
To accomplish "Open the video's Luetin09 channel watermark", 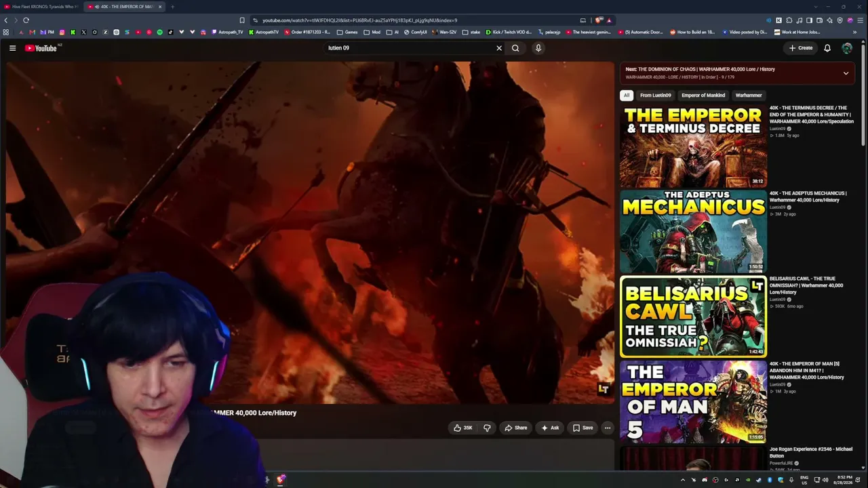I will [x=603, y=389].
